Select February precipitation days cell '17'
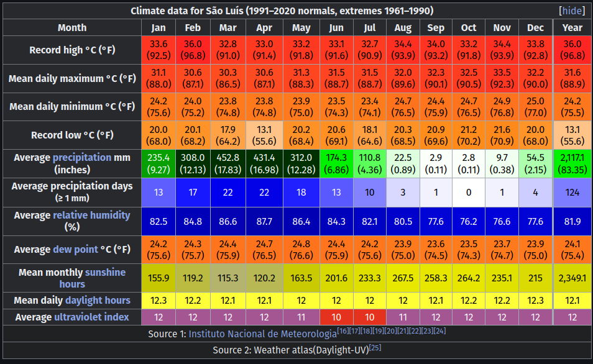The image size is (593, 364). [x=193, y=193]
